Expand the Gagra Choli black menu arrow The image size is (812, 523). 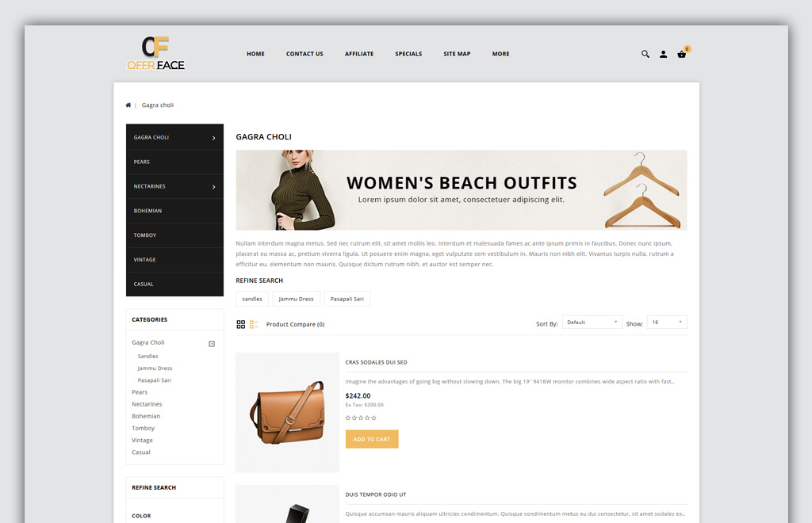point(214,138)
